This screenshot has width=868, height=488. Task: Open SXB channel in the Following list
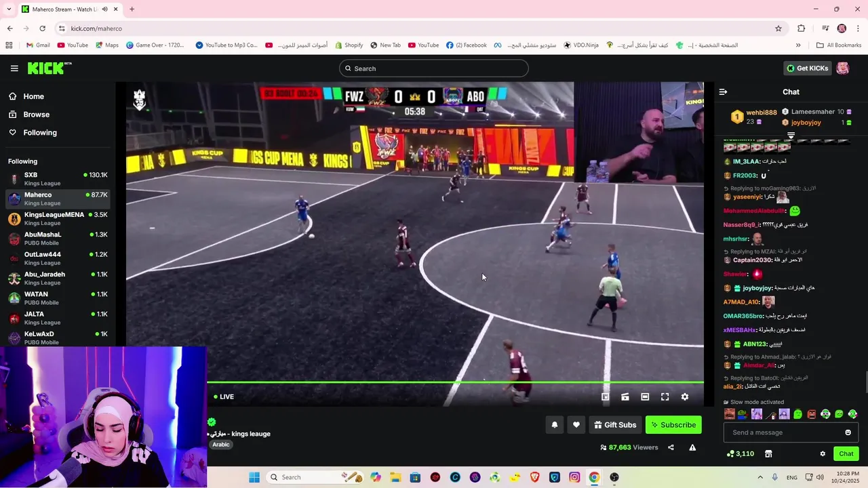tap(58, 179)
